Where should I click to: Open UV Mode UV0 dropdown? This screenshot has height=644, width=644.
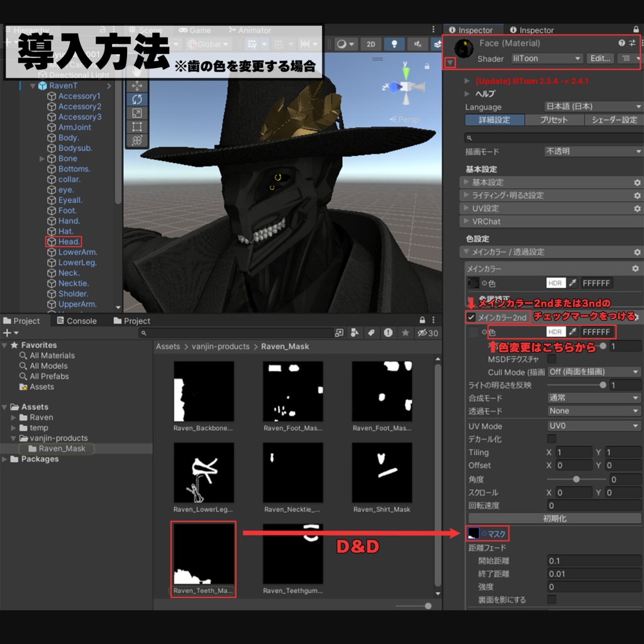pos(594,426)
